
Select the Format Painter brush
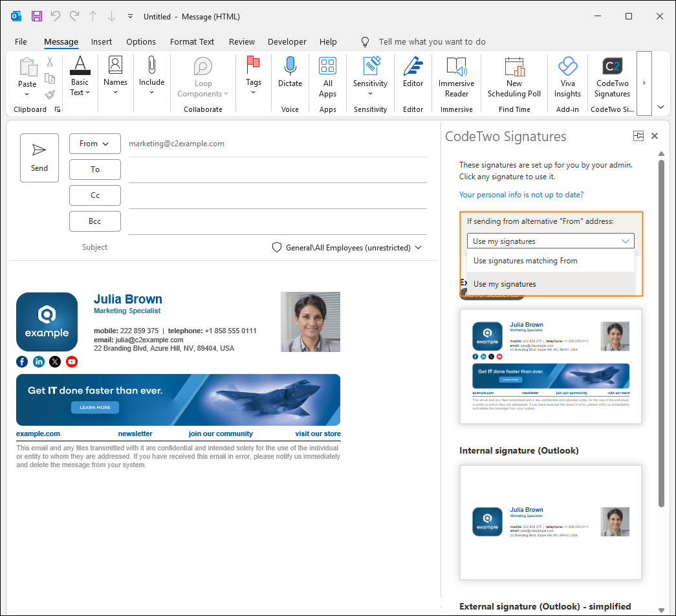tap(50, 94)
